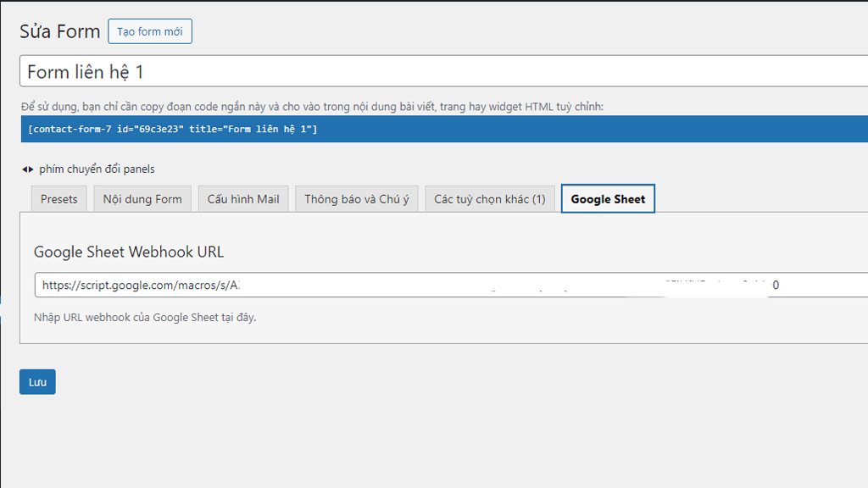Viewport: 868px width, 488px height.
Task: Open Các tuỳ chọn khác (1) tab
Action: (x=489, y=199)
